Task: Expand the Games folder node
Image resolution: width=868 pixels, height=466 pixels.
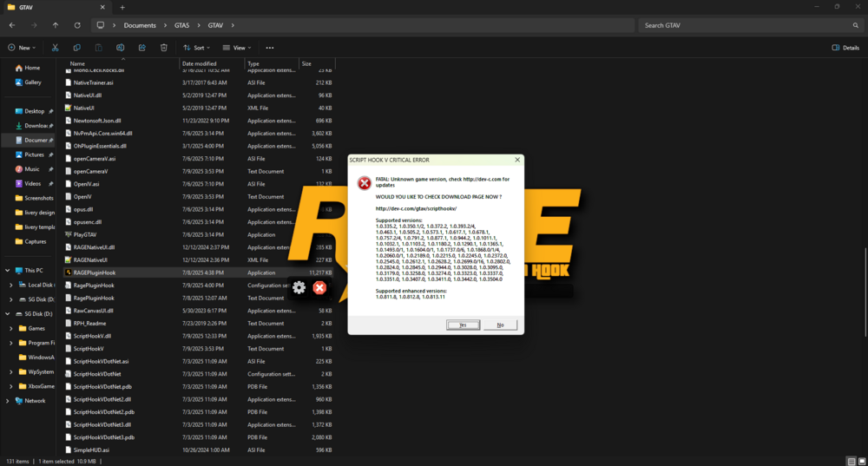Action: click(11, 328)
